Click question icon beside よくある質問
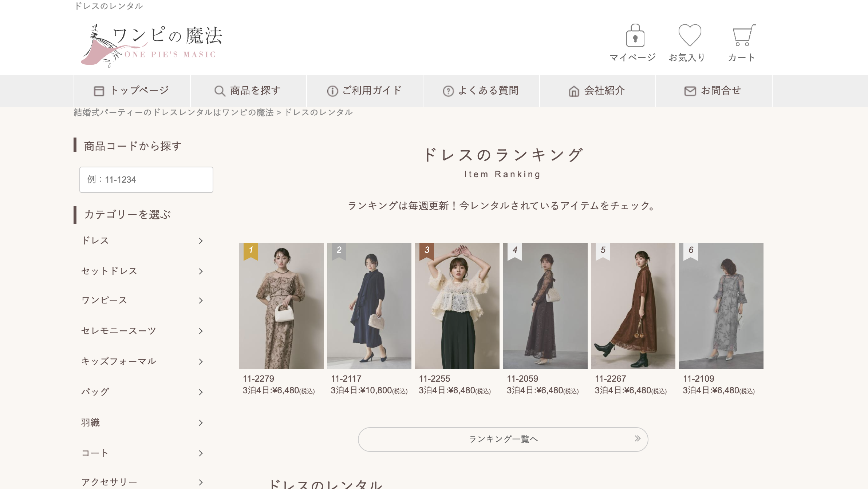This screenshot has width=868, height=489. pyautogui.click(x=448, y=91)
